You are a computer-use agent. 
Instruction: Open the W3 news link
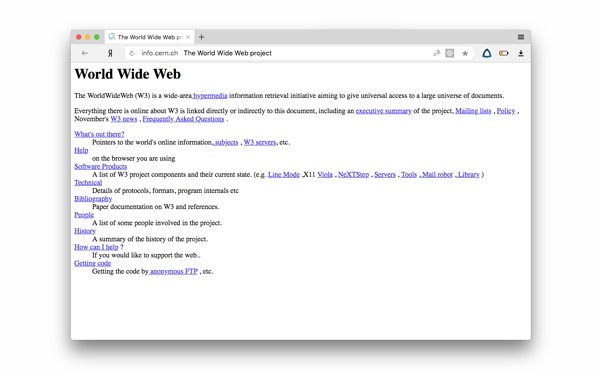pyautogui.click(x=124, y=119)
